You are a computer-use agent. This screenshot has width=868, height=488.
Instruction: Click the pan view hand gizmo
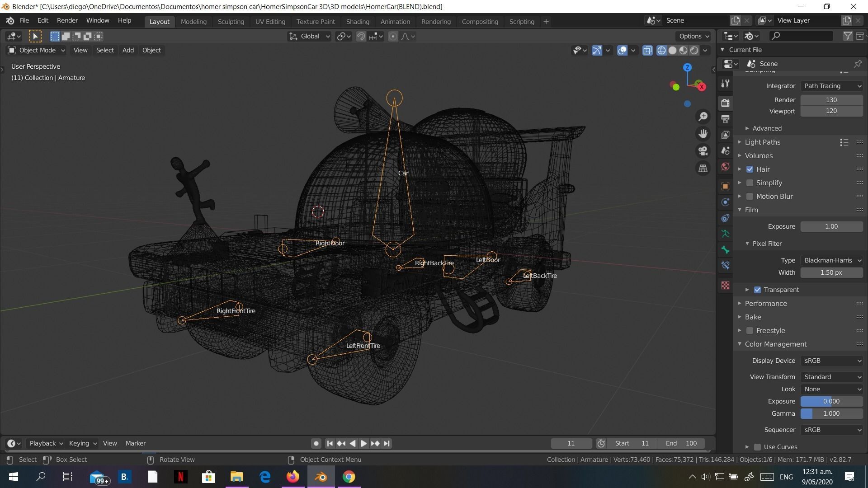pyautogui.click(x=703, y=134)
